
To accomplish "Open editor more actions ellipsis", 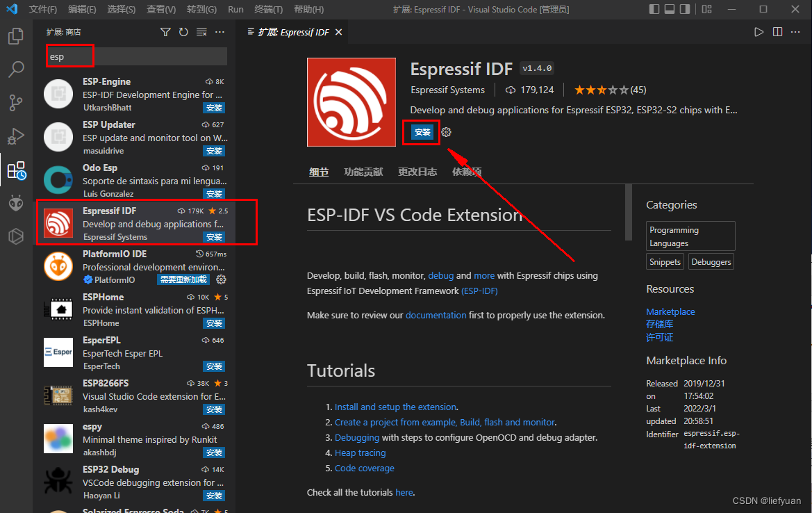I will pos(795,32).
